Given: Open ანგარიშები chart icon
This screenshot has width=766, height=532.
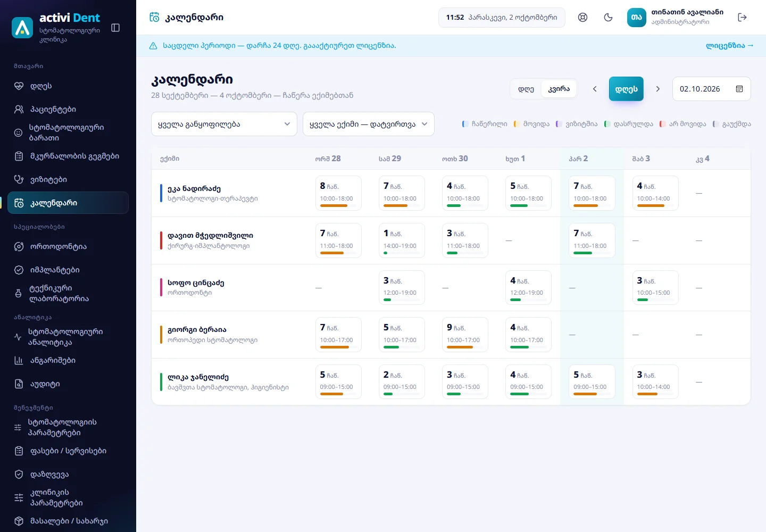Looking at the screenshot, I should [x=19, y=360].
